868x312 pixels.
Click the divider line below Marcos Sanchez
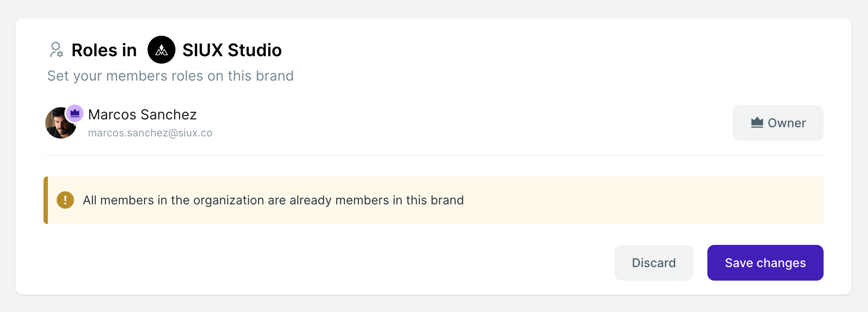click(434, 155)
